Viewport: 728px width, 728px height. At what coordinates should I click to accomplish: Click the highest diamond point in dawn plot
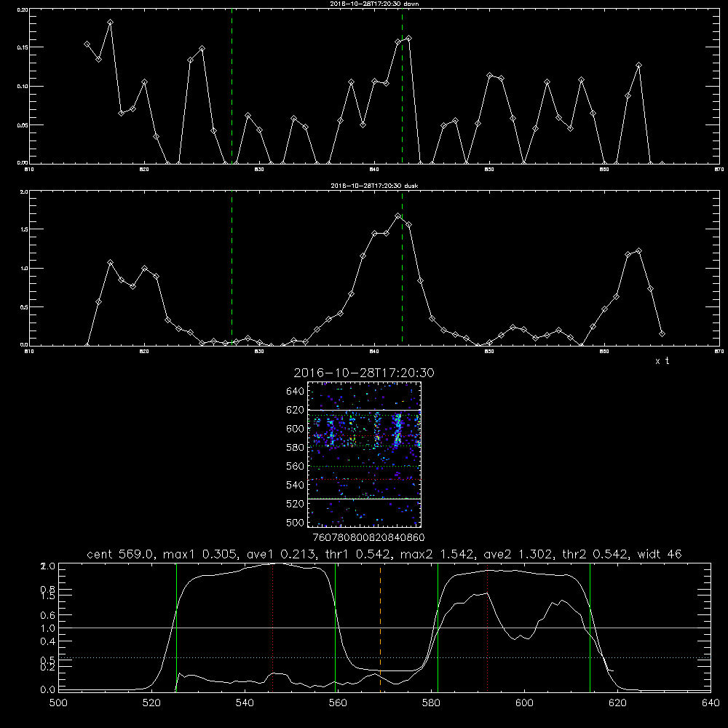110,23
